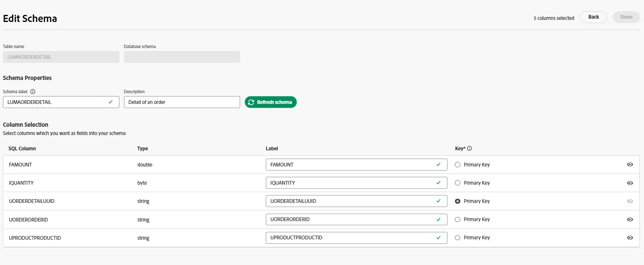Click the 'Column Selection' heading
Viewport: 644px width, 265px height.
[x=26, y=125]
